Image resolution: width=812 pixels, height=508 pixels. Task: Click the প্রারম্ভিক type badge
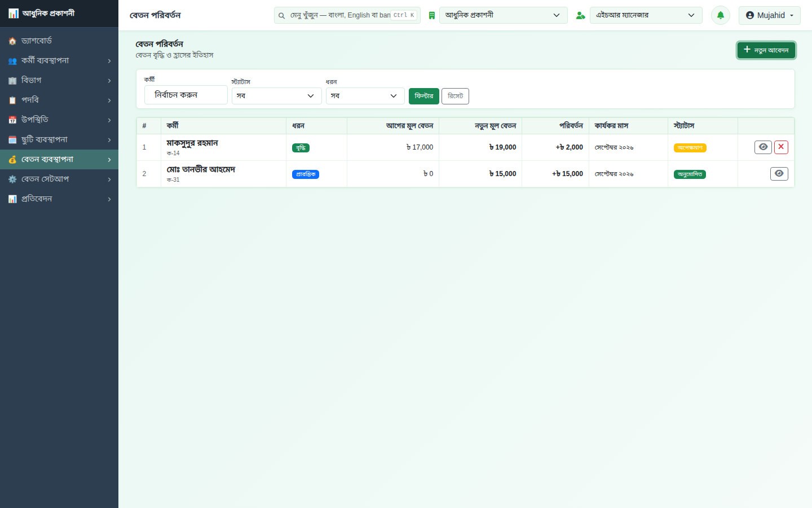click(x=306, y=174)
